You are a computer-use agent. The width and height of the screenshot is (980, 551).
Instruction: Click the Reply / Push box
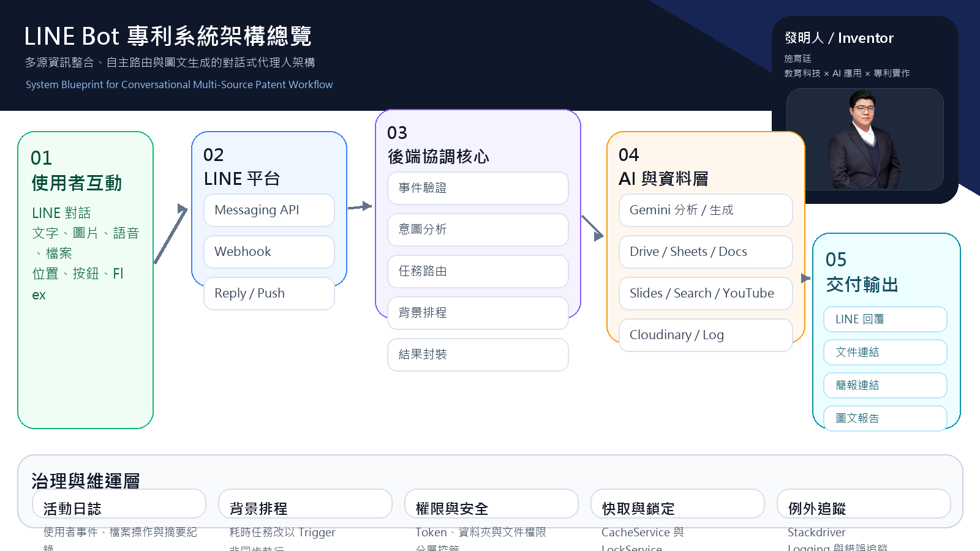pos(269,293)
